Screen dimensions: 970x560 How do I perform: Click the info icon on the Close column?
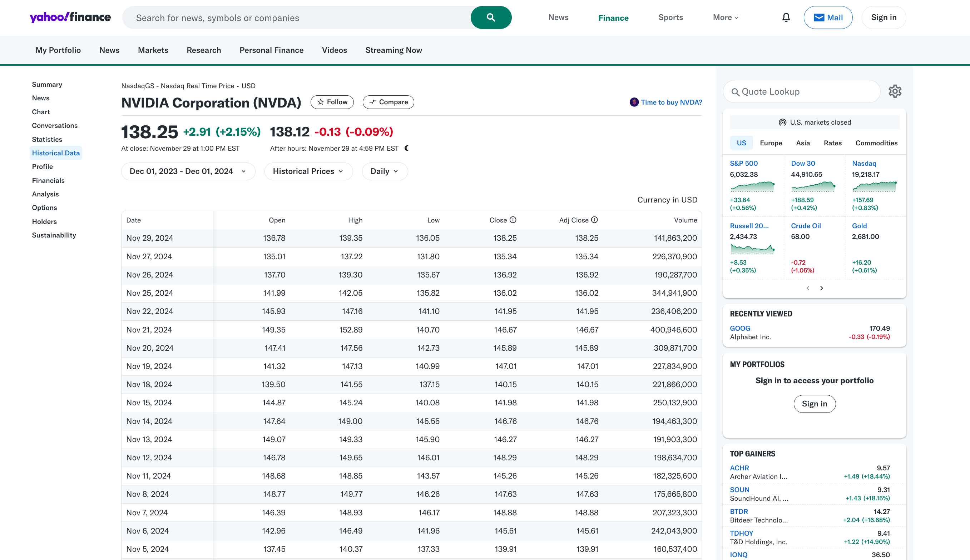[513, 220]
